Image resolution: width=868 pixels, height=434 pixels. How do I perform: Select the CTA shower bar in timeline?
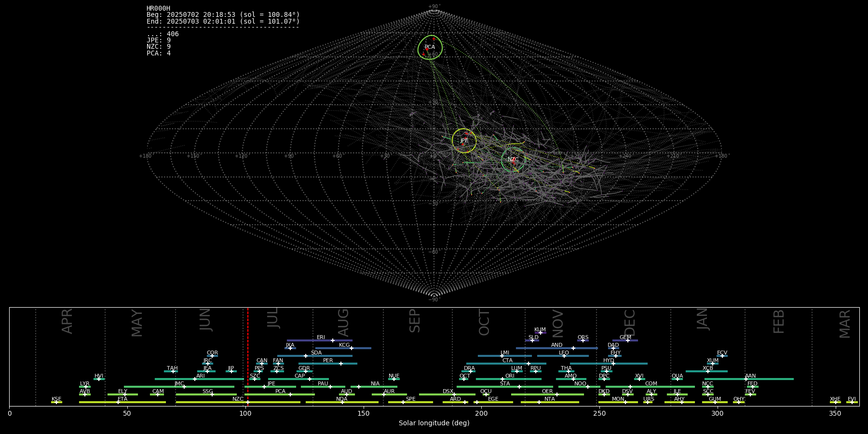[506, 364]
